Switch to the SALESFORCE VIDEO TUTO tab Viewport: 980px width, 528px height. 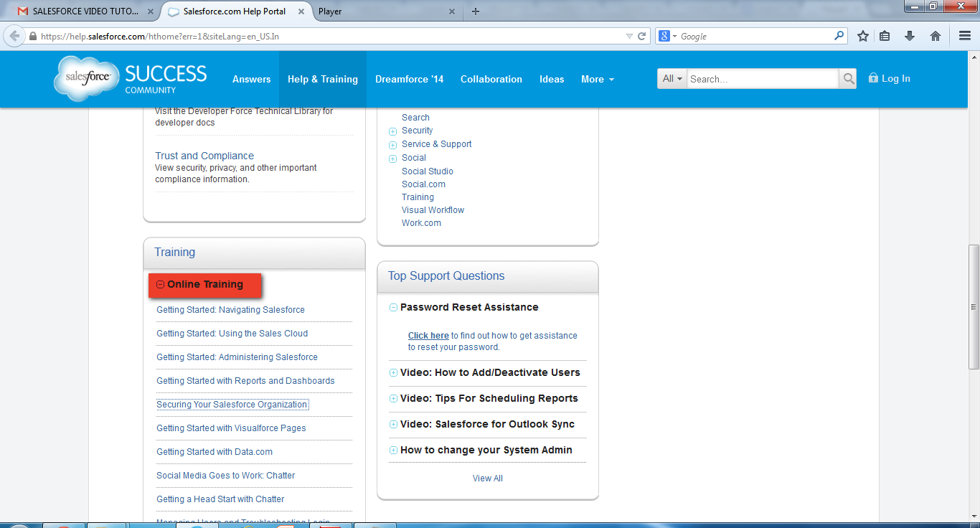point(85,11)
